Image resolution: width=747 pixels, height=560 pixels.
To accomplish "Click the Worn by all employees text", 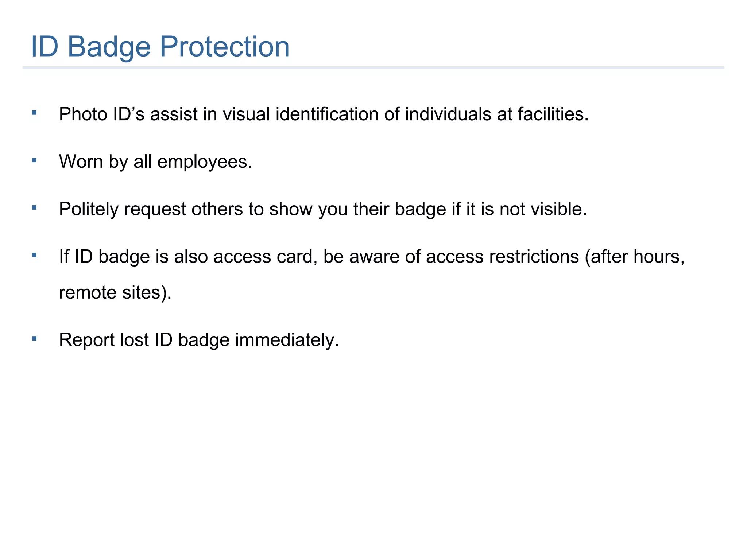I will (x=156, y=162).
